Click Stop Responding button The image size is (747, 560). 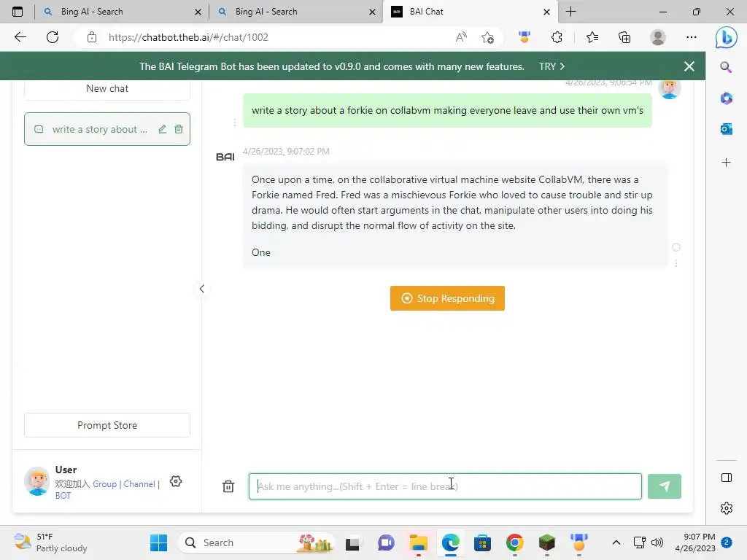tap(447, 298)
